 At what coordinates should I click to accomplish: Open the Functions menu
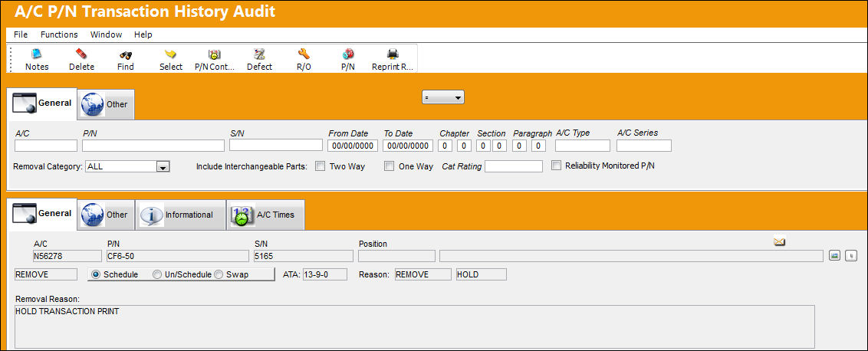coord(59,34)
